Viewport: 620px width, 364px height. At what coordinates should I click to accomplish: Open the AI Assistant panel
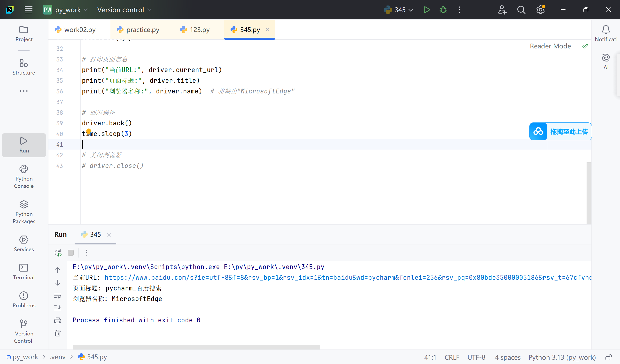click(x=605, y=61)
